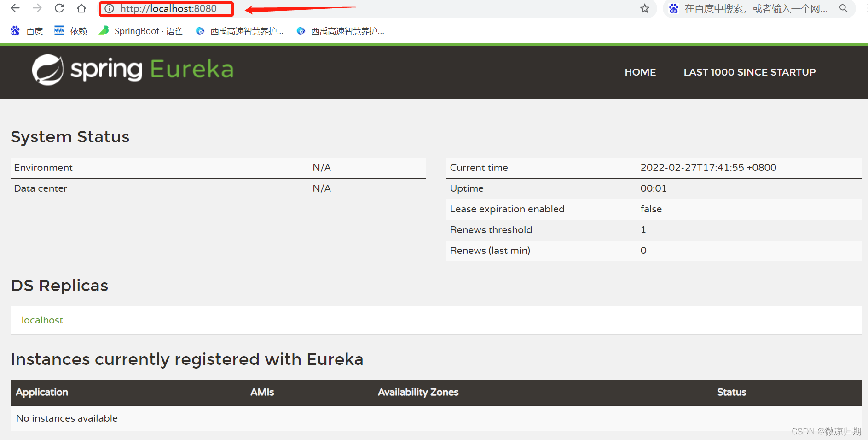Select the Environment row label
Image resolution: width=868 pixels, height=440 pixels.
click(43, 168)
